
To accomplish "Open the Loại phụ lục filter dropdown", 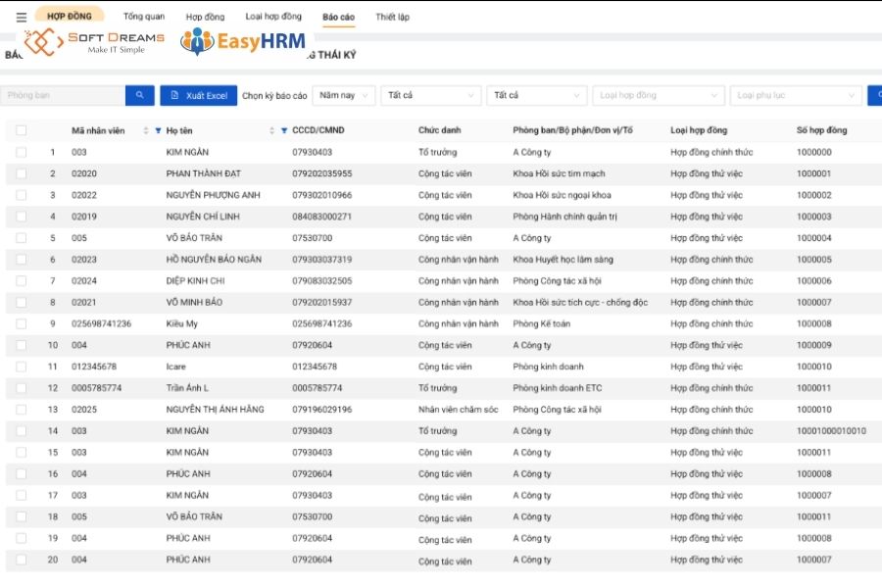I will click(796, 95).
